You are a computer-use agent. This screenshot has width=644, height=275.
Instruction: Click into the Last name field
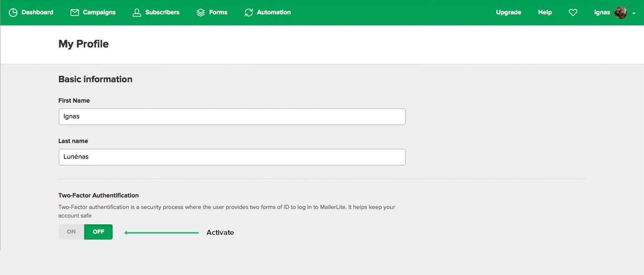(x=232, y=157)
